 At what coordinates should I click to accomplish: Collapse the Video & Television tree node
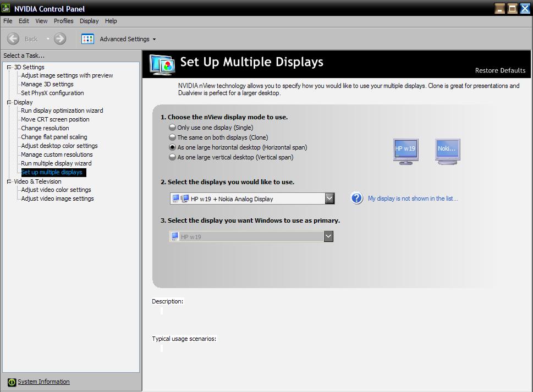(x=9, y=181)
